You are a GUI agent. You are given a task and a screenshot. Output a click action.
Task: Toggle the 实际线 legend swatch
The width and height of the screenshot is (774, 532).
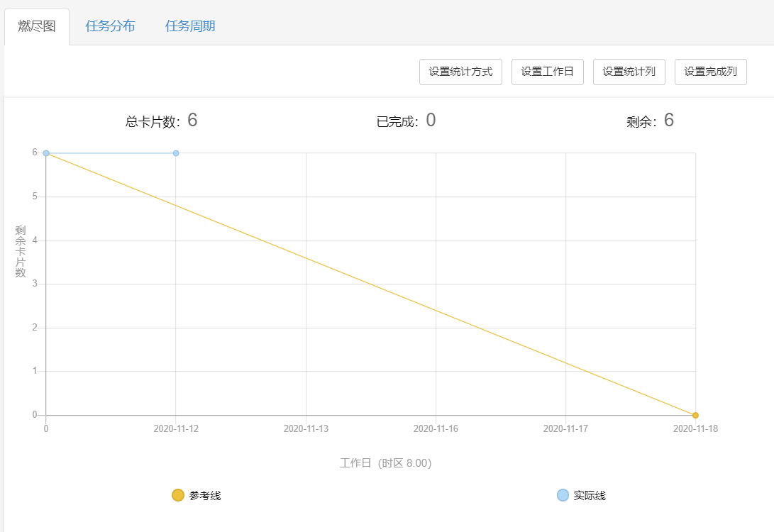coord(563,495)
